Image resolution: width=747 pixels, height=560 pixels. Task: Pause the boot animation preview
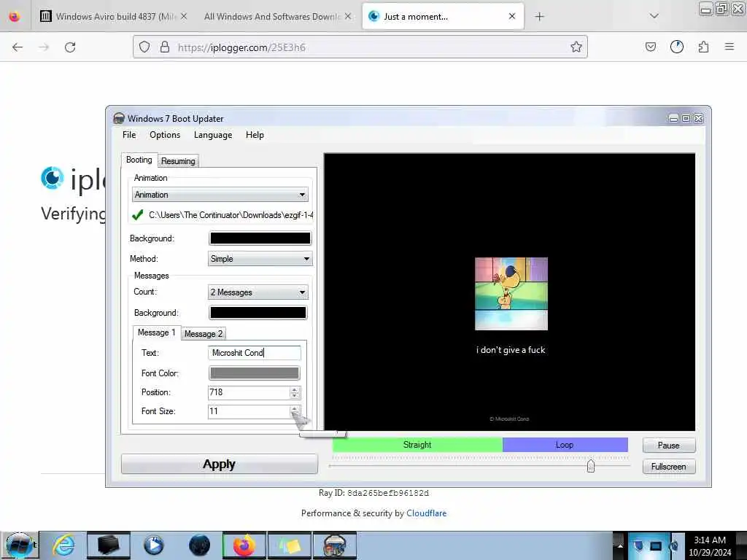(668, 446)
